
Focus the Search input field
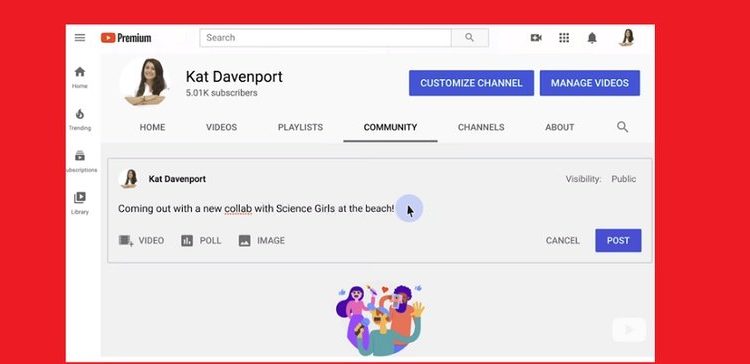pyautogui.click(x=325, y=38)
